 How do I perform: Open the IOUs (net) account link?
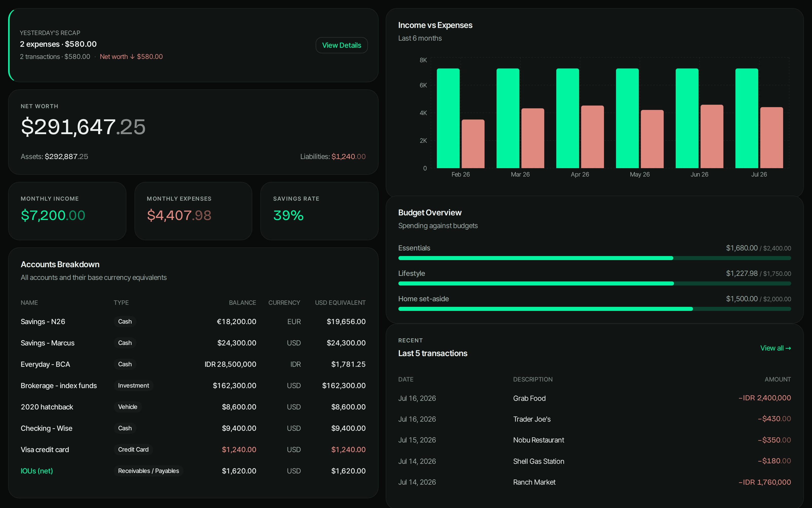(x=37, y=471)
